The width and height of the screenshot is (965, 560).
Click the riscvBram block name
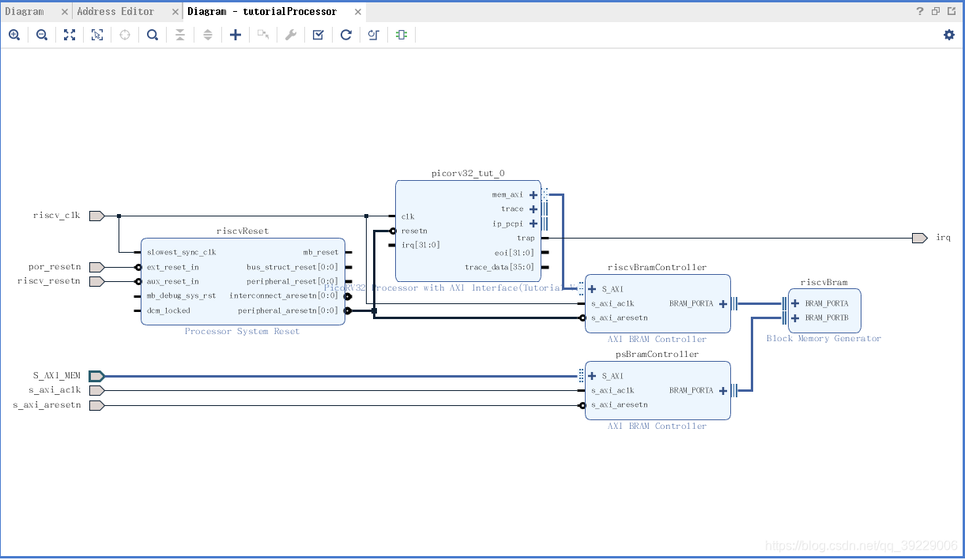point(824,282)
